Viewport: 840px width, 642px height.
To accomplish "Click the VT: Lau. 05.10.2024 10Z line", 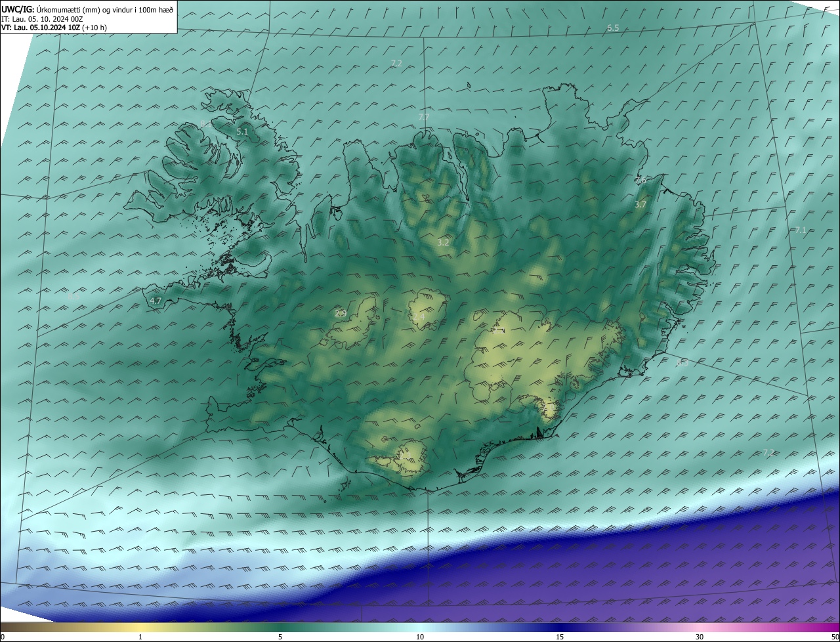I will click(x=54, y=28).
